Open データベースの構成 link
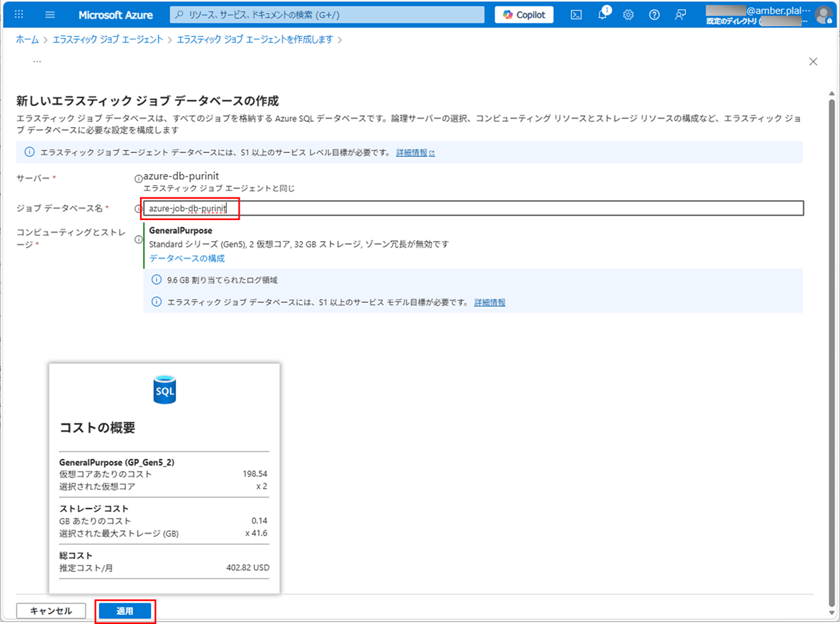 (187, 259)
